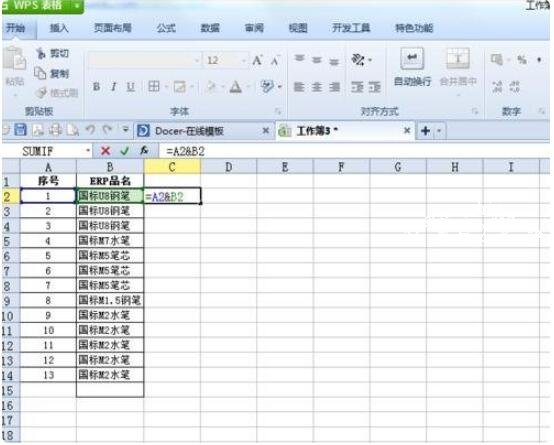Click the Paste (粘贴) clipboard icon

(14, 58)
